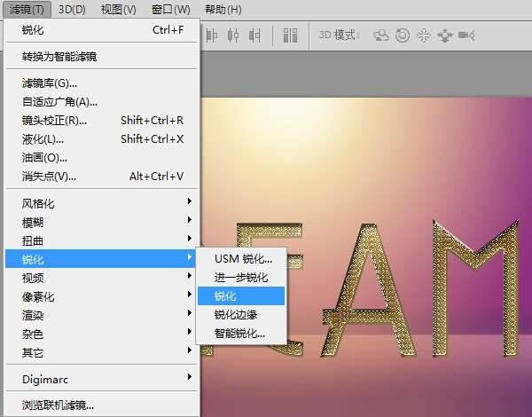Select the 3D camera zoom icon
532x417 pixels.
[x=466, y=35]
